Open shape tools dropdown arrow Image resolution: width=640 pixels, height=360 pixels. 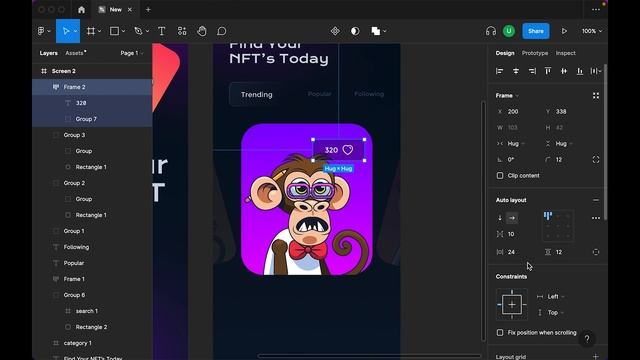(123, 31)
